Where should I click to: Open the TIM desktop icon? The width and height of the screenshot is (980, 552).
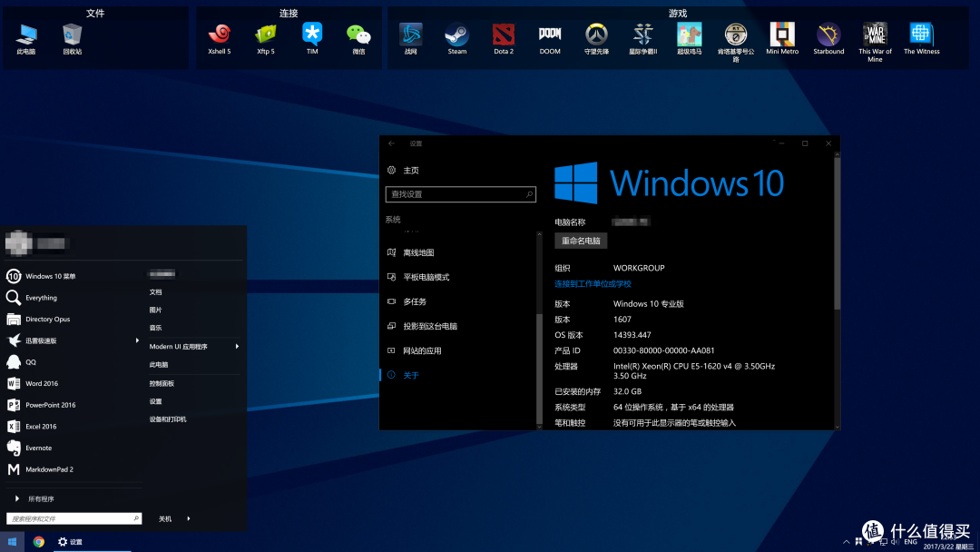[x=312, y=39]
